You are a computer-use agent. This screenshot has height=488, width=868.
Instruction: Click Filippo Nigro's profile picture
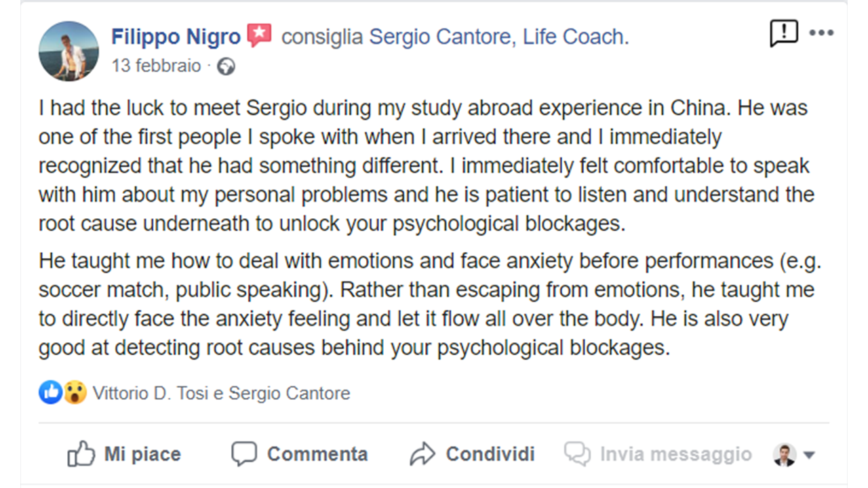click(68, 51)
